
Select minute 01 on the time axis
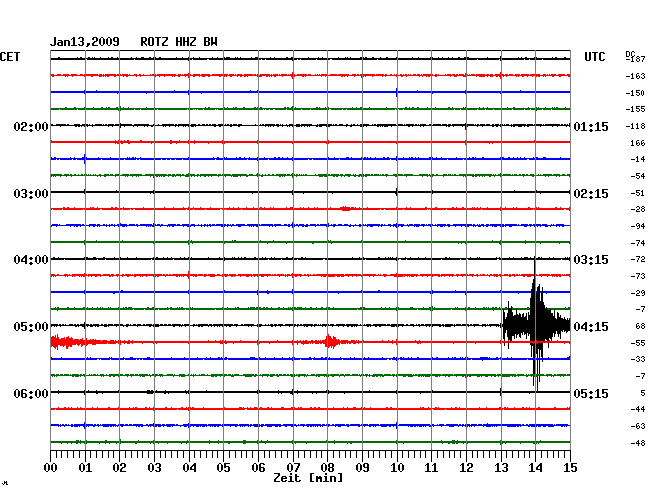point(85,467)
